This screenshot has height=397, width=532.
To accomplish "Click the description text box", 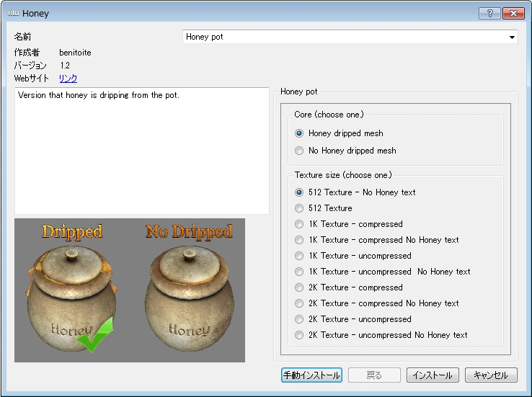I will 141,151.
